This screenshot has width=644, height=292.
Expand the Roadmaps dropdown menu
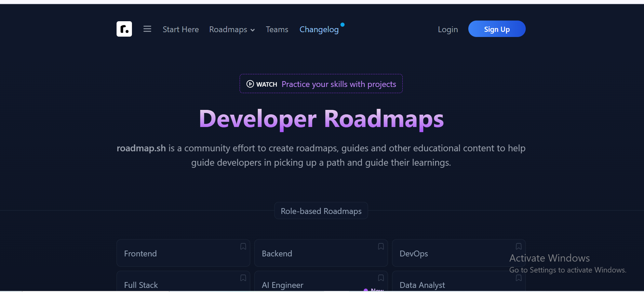[232, 29]
